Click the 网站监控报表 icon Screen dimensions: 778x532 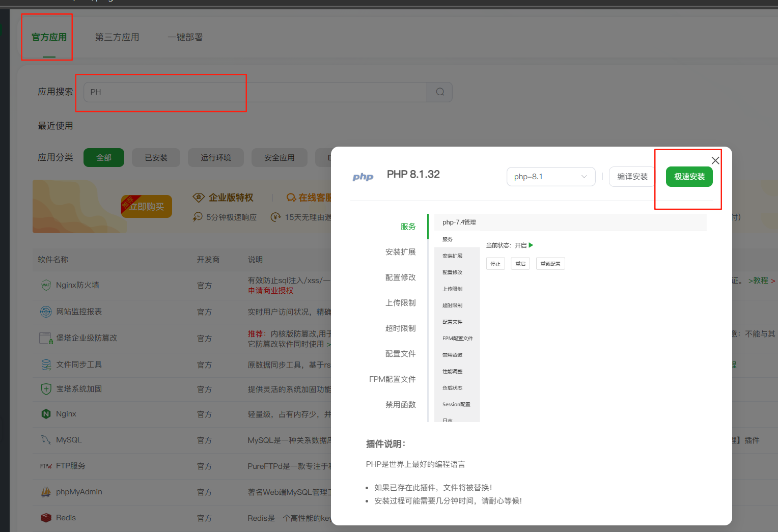[46, 312]
